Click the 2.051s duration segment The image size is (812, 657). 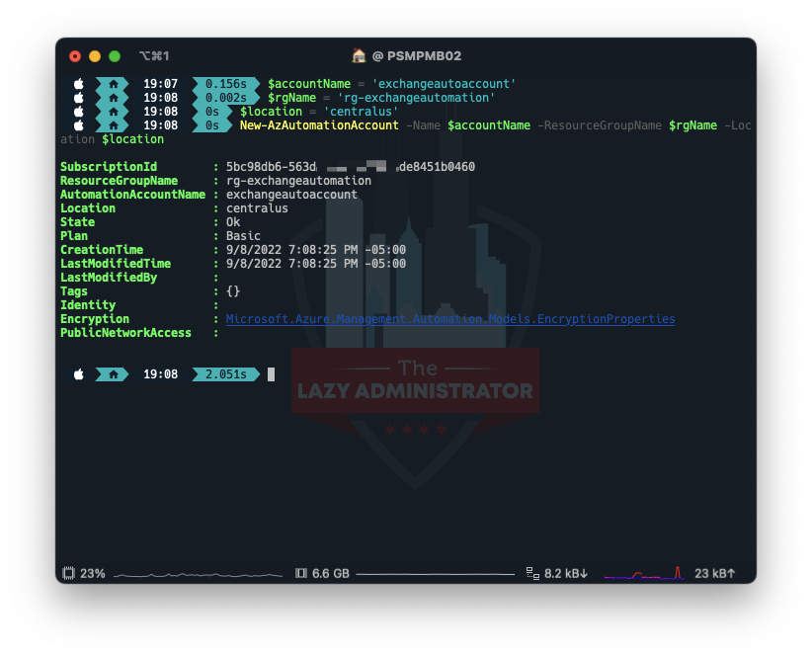click(226, 373)
